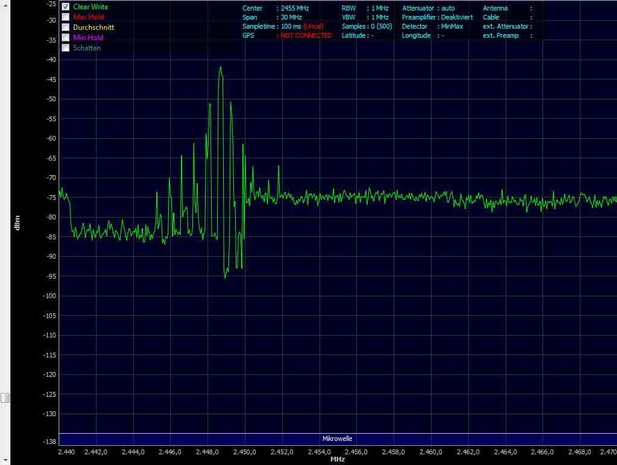Click the Cable field label

(492, 17)
